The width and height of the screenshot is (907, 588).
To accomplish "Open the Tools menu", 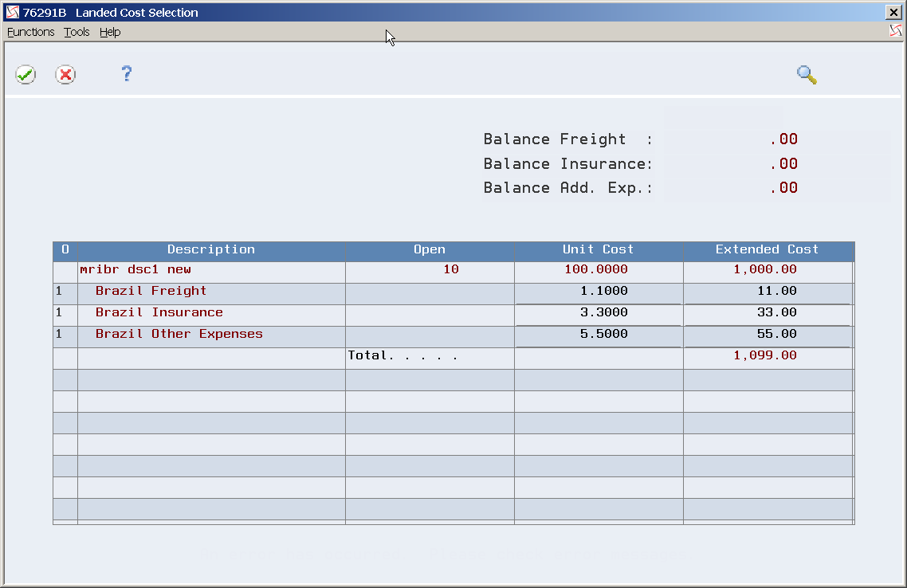I will [x=77, y=32].
